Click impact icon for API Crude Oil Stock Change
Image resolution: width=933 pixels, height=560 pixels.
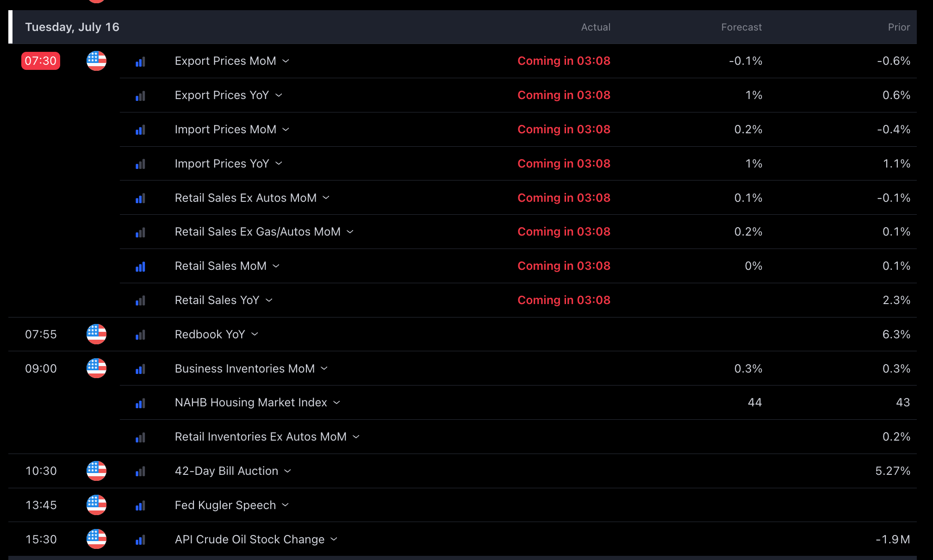pos(140,540)
